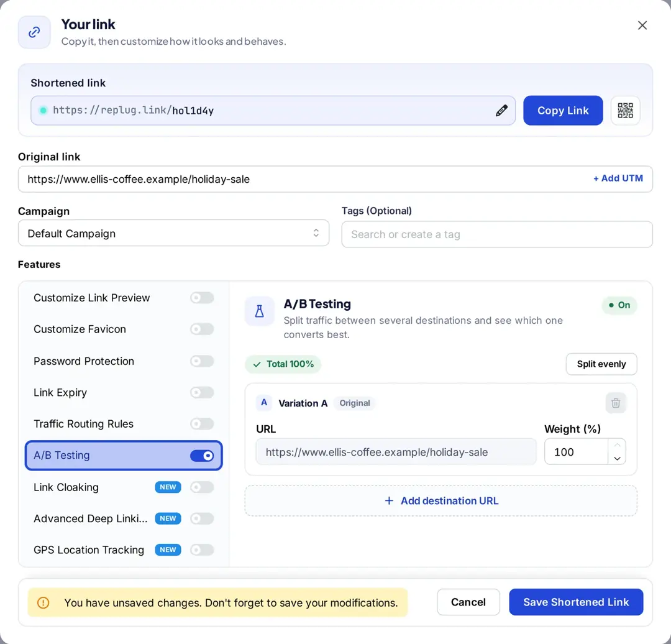Click the Variation A letter badge
The image size is (671, 644).
tap(264, 403)
